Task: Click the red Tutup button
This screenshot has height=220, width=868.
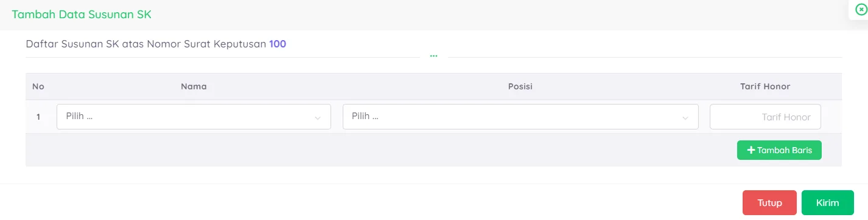Action: coord(769,203)
